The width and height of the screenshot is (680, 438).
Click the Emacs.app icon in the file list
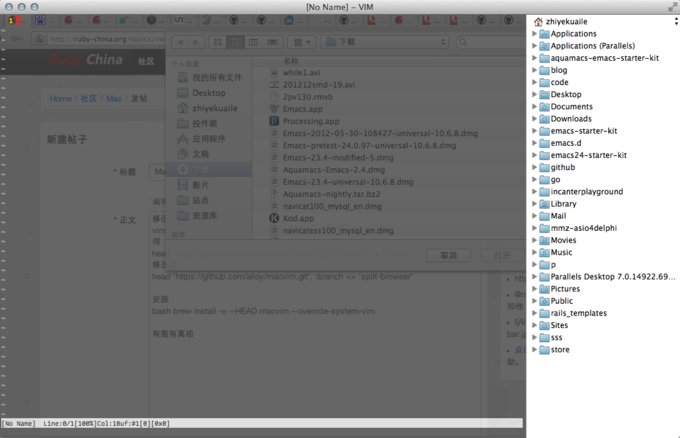coord(274,109)
